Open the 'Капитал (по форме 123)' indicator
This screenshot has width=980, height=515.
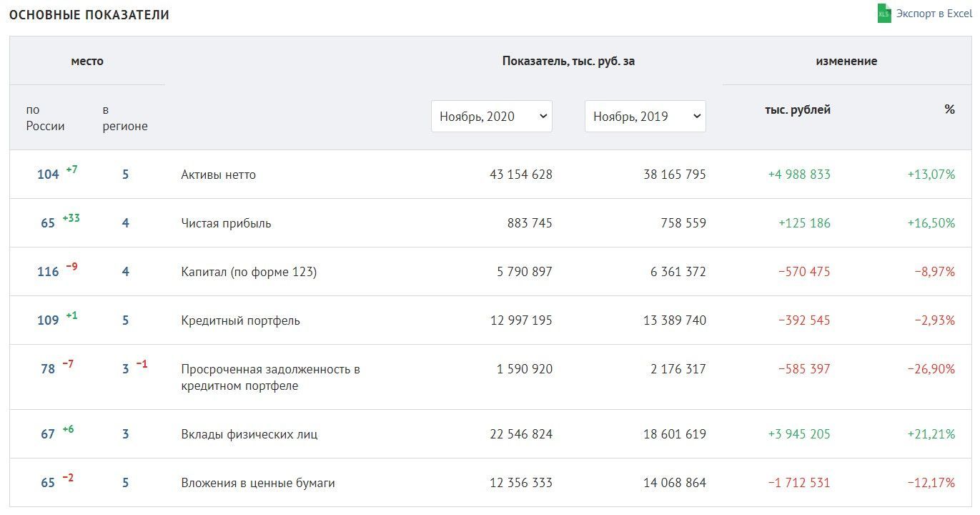point(249,272)
